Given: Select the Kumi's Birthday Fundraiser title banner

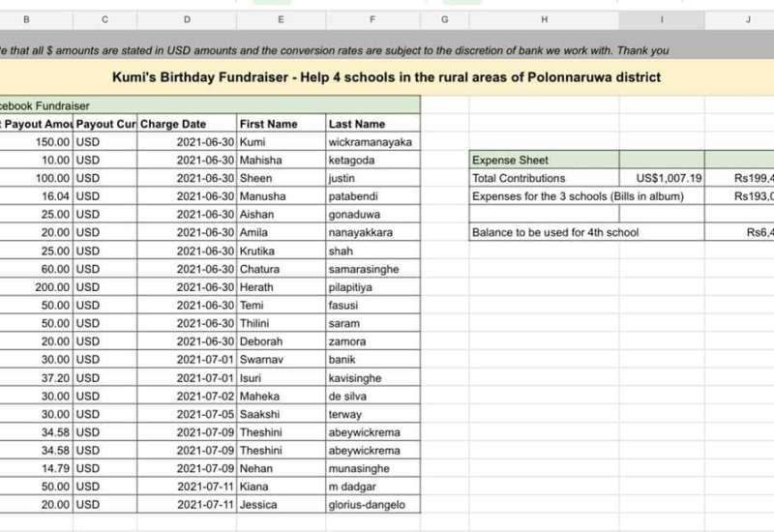Looking at the screenshot, I should (387, 77).
